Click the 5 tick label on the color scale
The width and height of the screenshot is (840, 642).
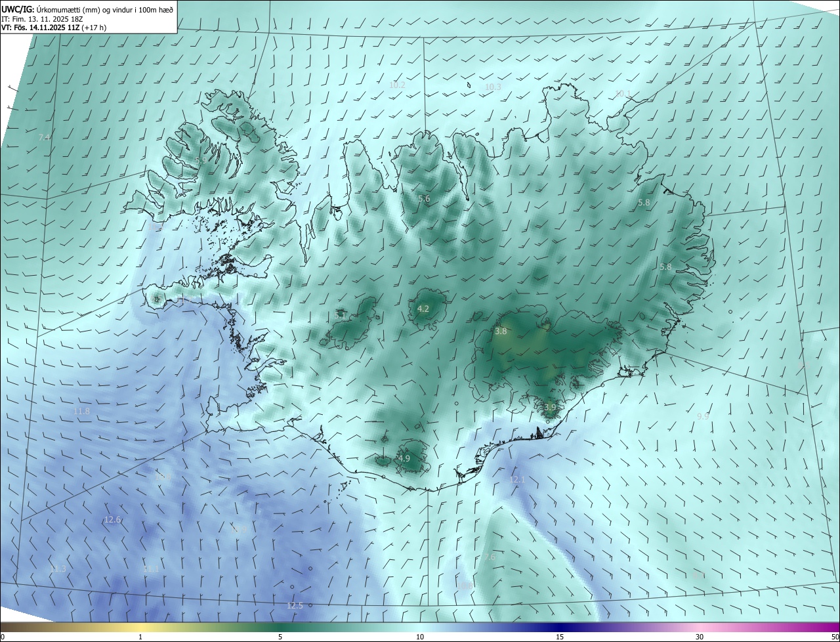point(280,637)
